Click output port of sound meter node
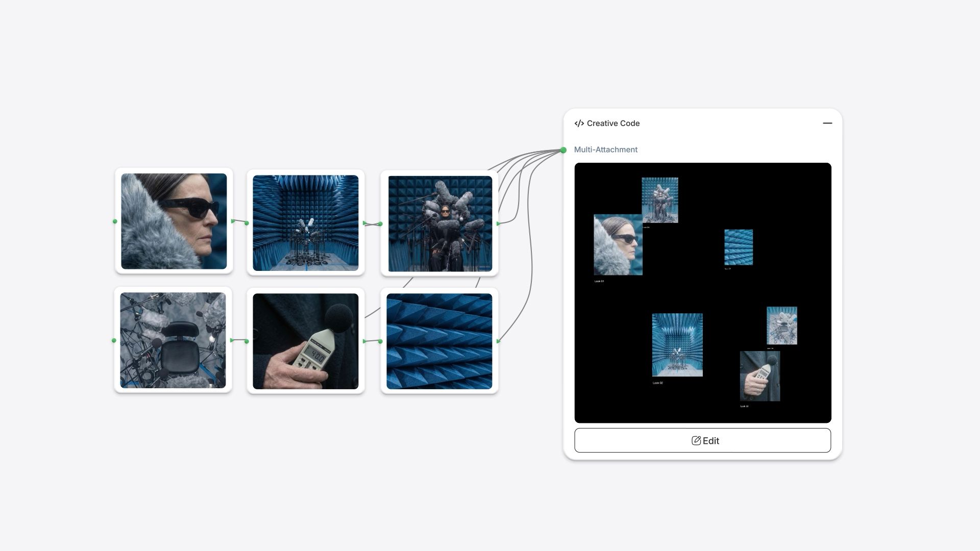This screenshot has height=551, width=980. (x=365, y=341)
